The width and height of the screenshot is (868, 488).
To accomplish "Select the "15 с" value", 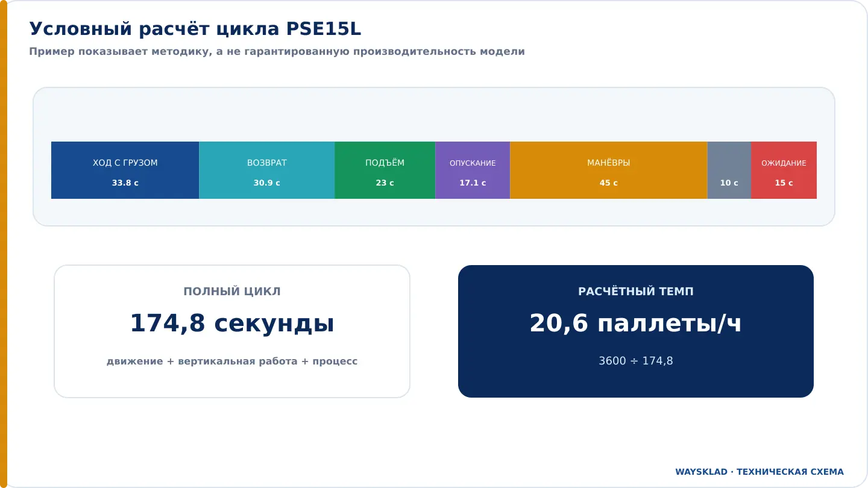I will coord(784,183).
